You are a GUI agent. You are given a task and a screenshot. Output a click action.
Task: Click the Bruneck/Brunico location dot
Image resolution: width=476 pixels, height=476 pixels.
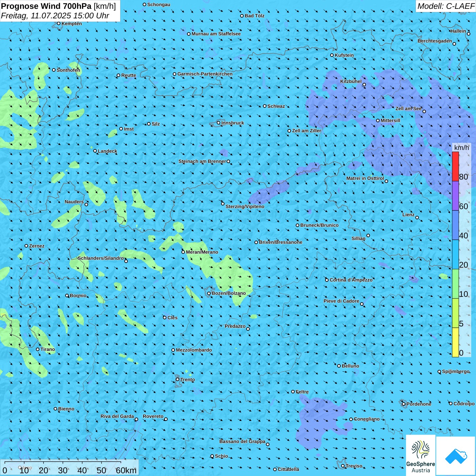coord(297,225)
